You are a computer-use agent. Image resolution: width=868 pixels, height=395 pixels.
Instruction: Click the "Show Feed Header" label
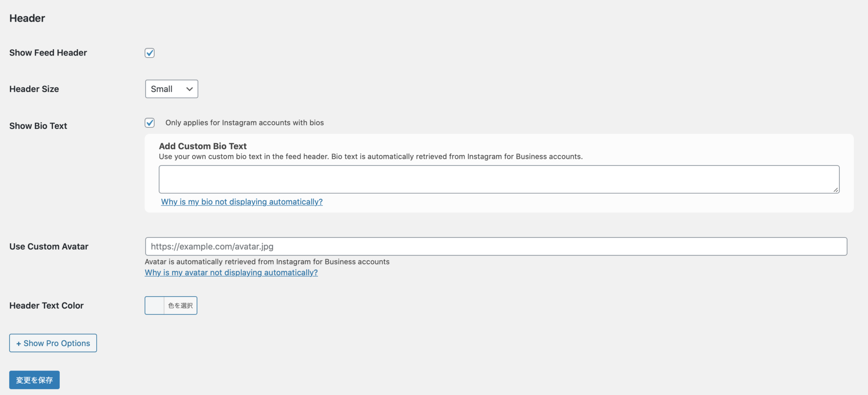pos(48,53)
